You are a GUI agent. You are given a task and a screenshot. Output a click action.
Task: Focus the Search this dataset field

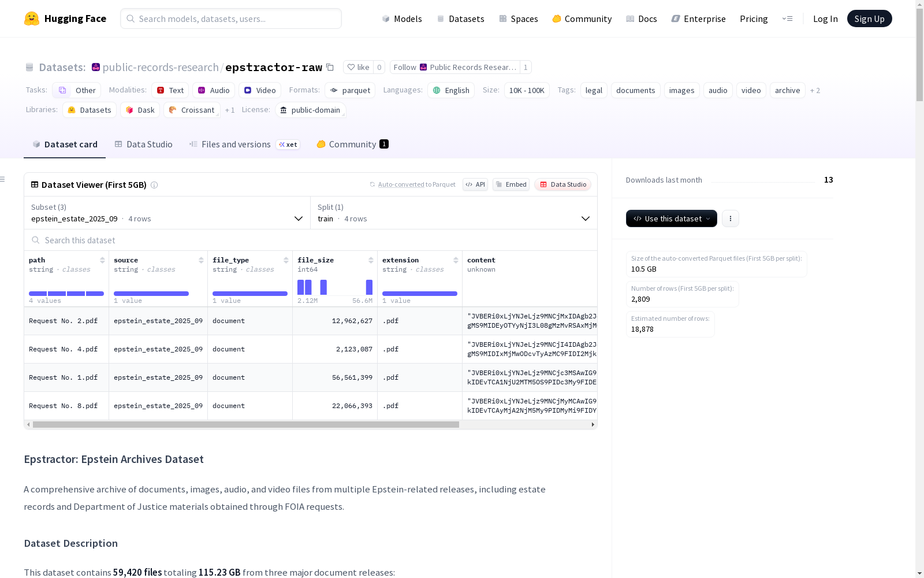[x=311, y=240]
